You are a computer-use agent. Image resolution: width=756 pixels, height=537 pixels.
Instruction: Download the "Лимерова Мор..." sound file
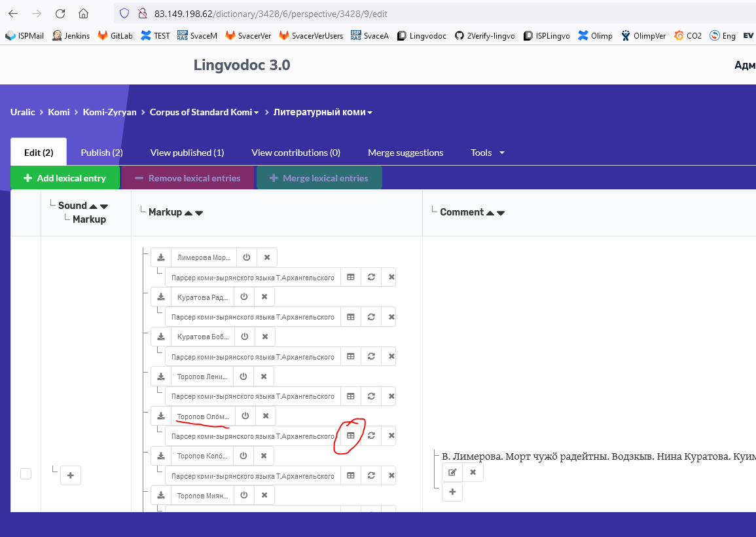[161, 257]
